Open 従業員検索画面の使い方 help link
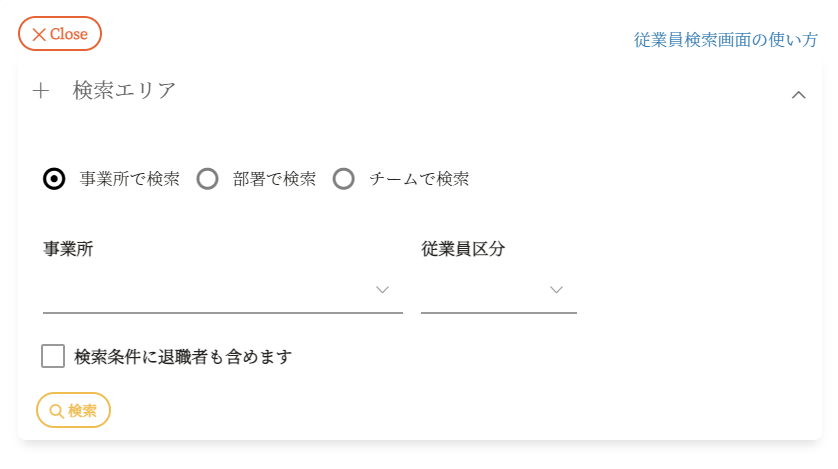 (x=725, y=40)
